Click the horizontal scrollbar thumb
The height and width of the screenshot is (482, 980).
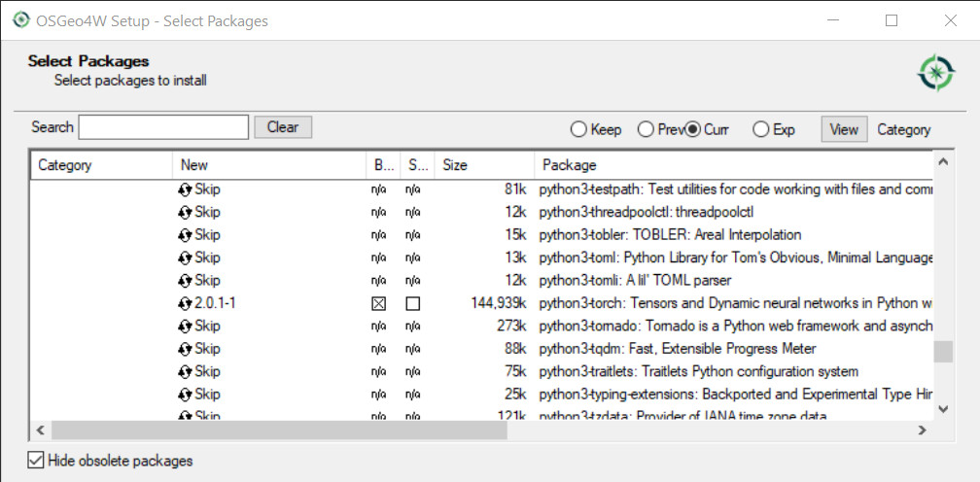click(x=279, y=430)
